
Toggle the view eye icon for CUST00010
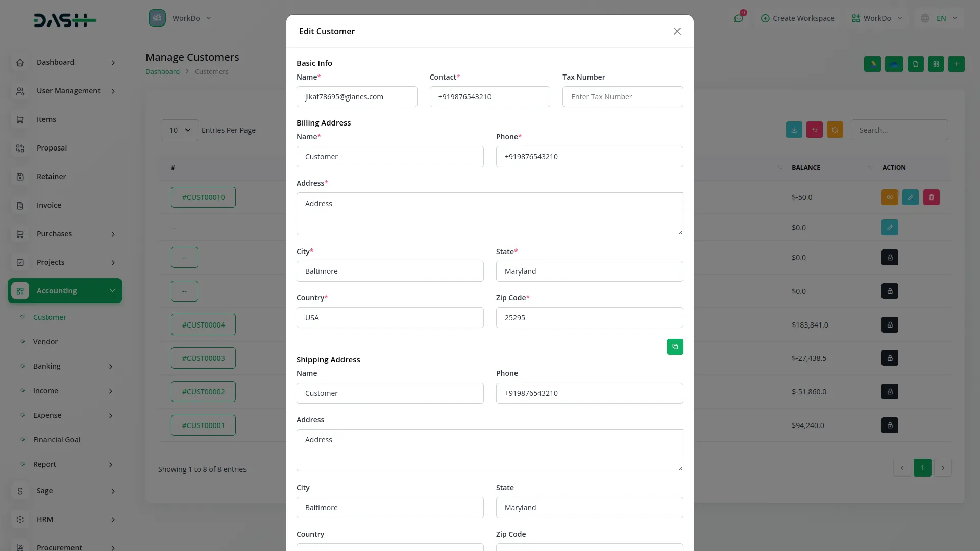[889, 197]
